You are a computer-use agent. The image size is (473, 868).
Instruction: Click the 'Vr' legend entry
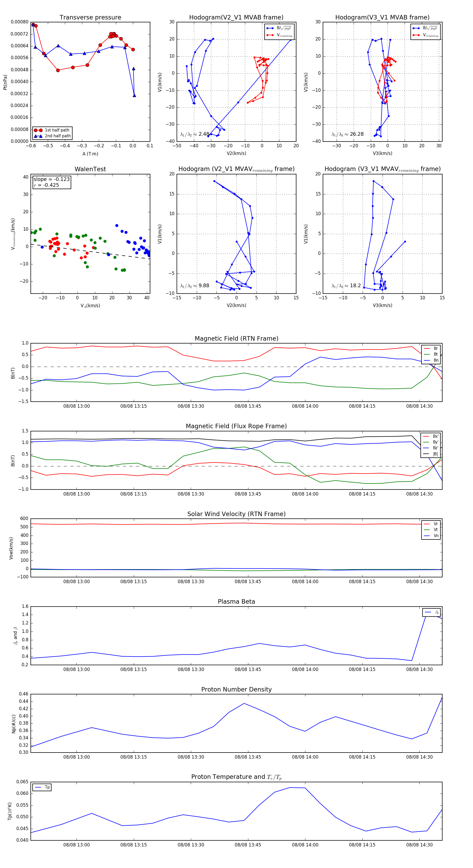pyautogui.click(x=431, y=524)
